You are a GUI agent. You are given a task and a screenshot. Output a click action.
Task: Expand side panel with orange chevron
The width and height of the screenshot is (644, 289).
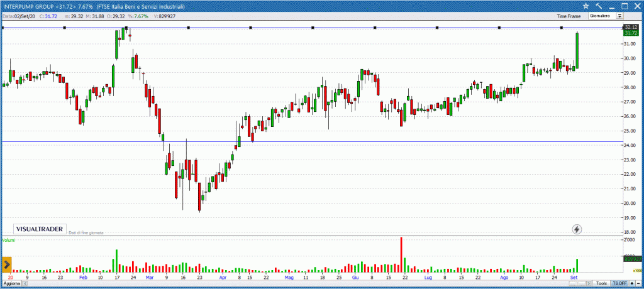coord(7,264)
